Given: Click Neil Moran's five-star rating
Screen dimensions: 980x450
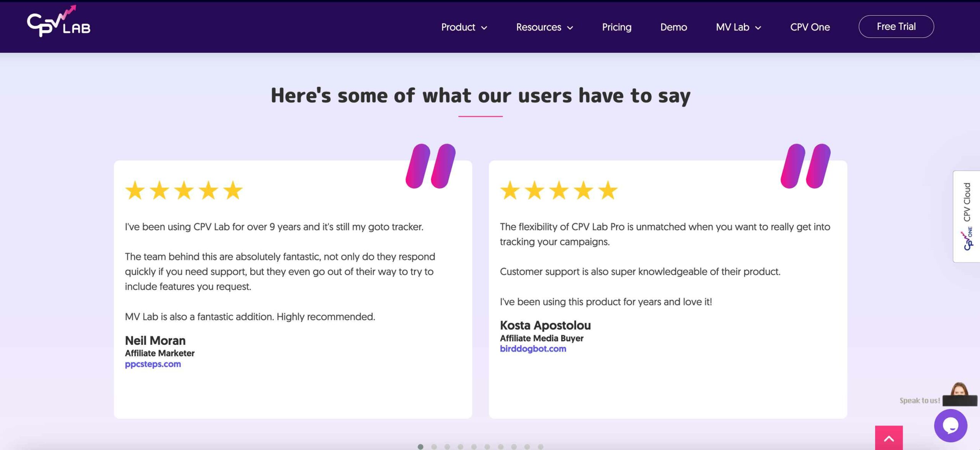Looking at the screenshot, I should pyautogui.click(x=184, y=190).
